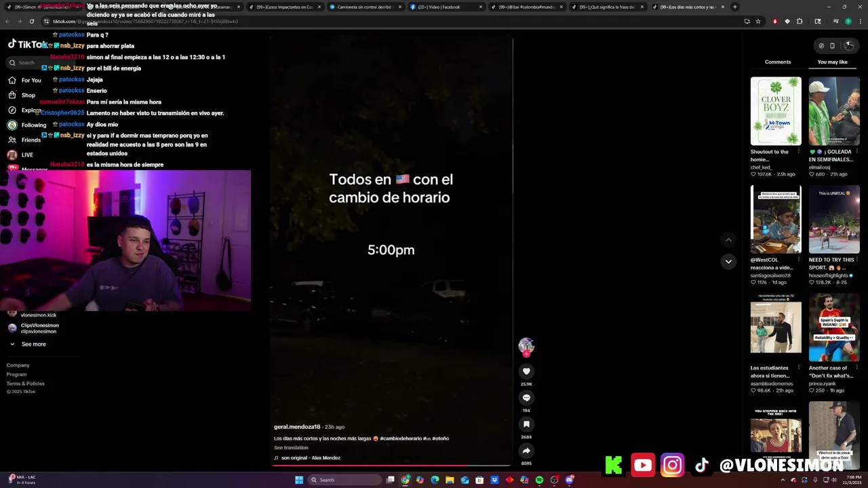This screenshot has height=488, width=868.
Task: Like the video with the heart icon
Action: coord(526,371)
